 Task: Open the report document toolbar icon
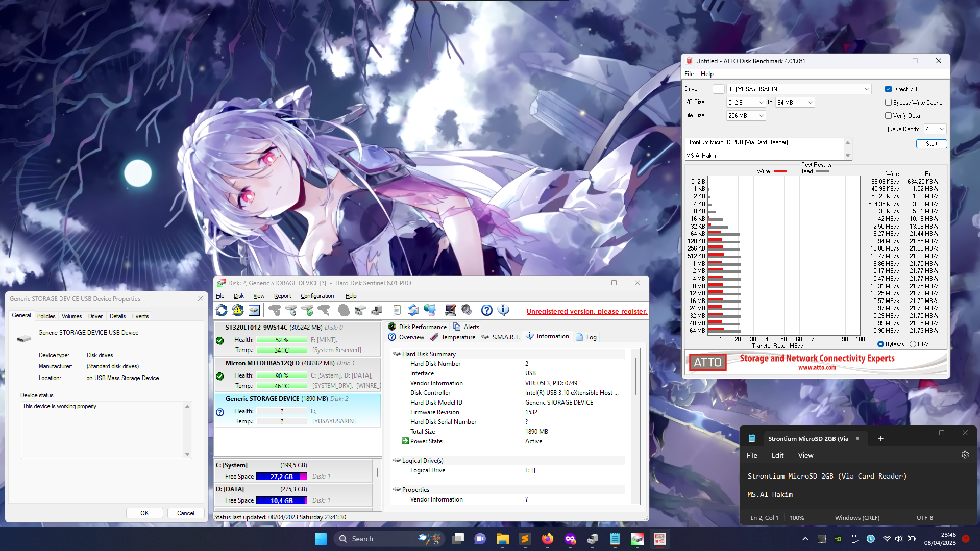[x=397, y=310]
